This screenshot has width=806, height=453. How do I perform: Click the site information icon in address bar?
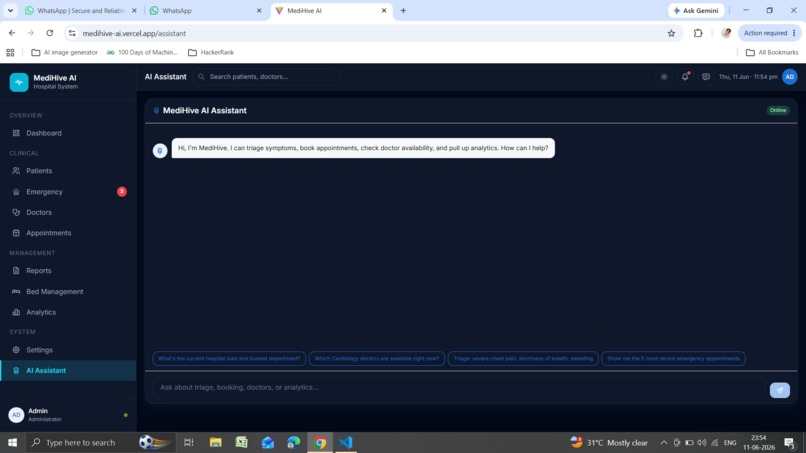pyautogui.click(x=72, y=33)
